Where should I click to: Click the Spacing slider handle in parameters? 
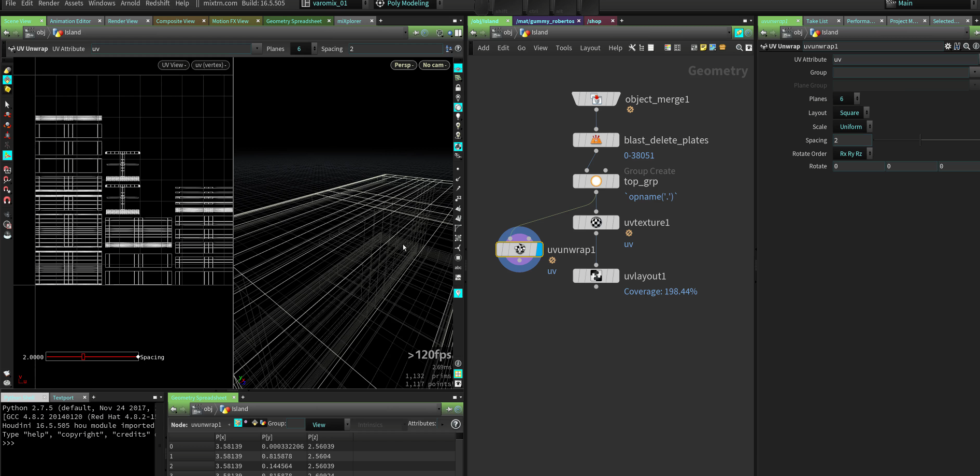(920, 140)
